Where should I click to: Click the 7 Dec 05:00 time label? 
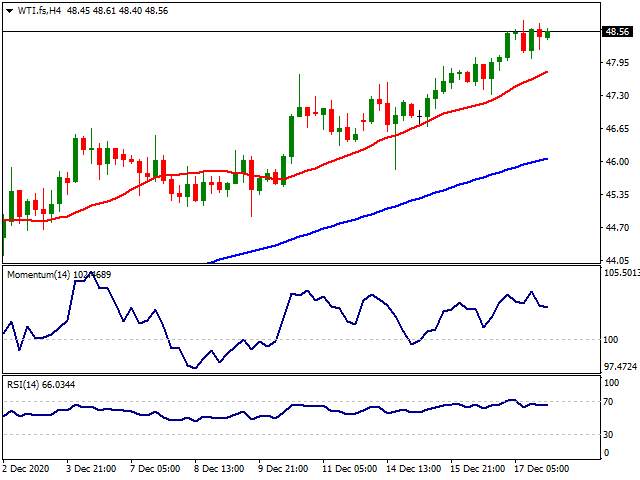coord(155,469)
